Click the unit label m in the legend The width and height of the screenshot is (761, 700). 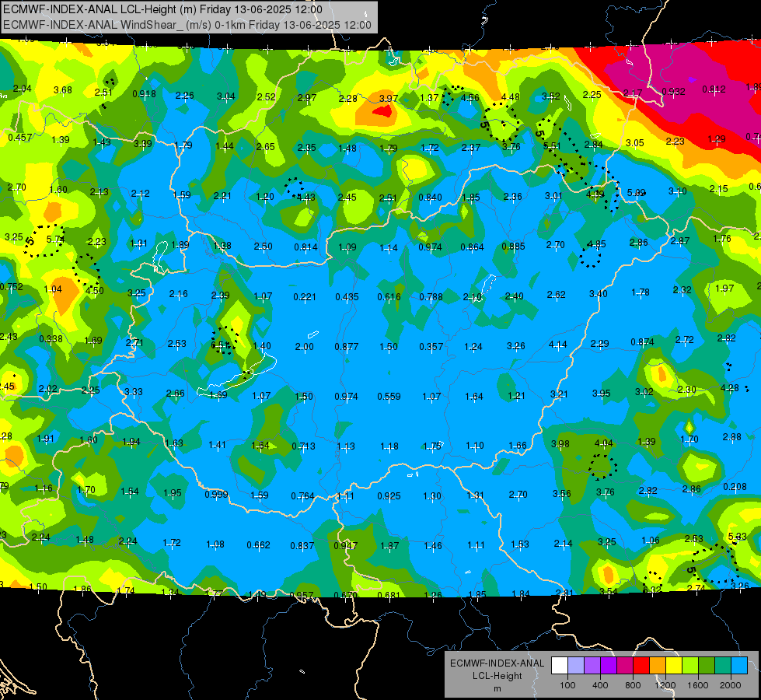497,689
